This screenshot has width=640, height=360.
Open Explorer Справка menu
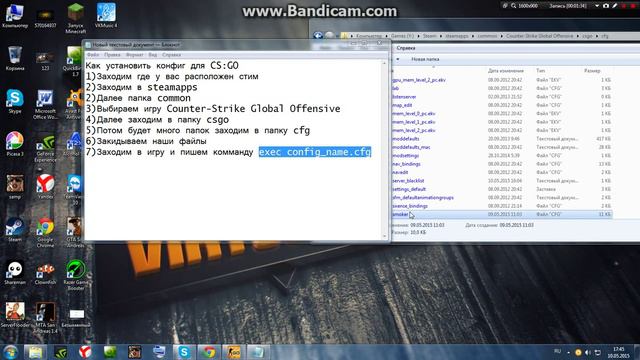tap(406, 48)
